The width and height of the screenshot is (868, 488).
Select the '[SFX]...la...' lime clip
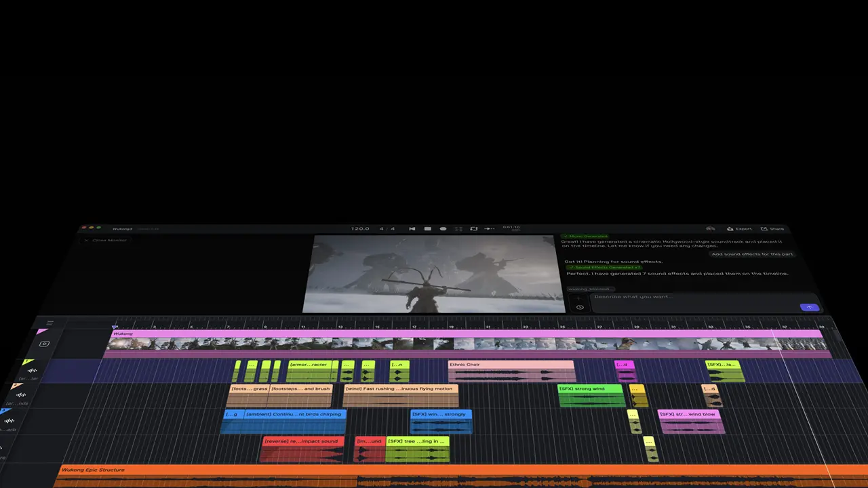724,371
